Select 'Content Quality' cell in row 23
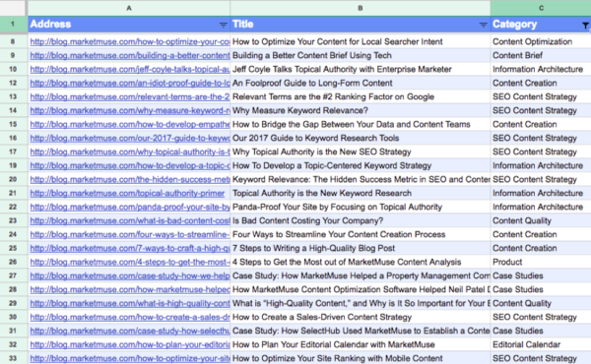Viewport: 591px width, 364px height. tap(541, 220)
